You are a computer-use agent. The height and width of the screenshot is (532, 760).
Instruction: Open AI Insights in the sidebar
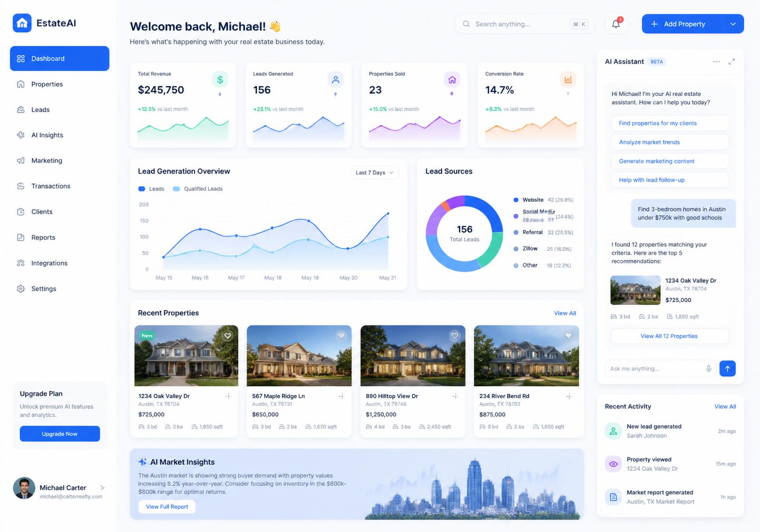[x=59, y=135]
